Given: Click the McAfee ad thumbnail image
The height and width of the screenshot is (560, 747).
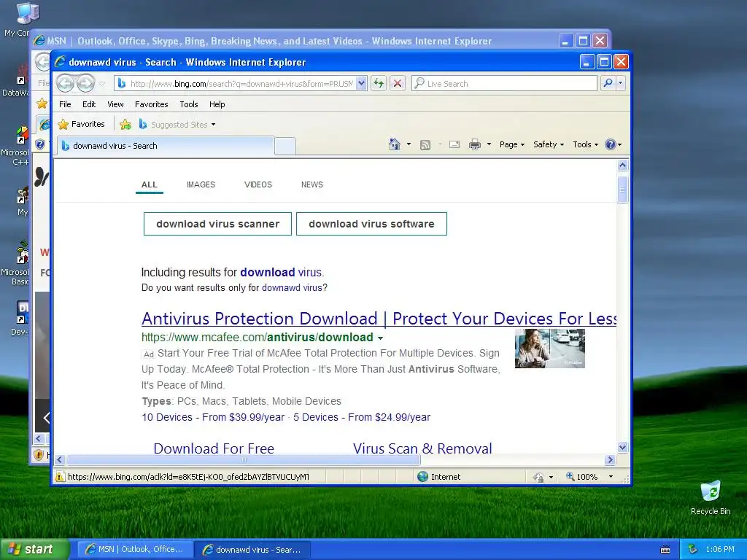Looking at the screenshot, I should (550, 348).
